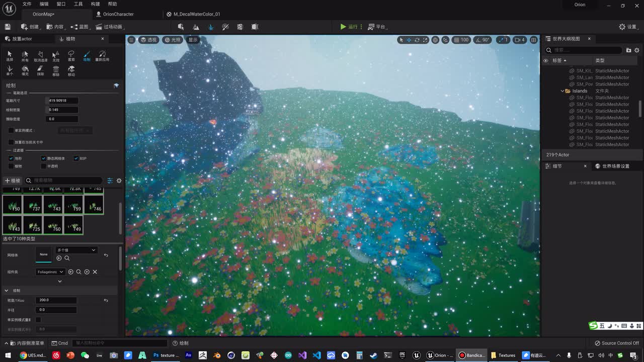The image size is (644, 362).
Task: Open the 显示 show flags dropdown
Action: tap(193, 40)
